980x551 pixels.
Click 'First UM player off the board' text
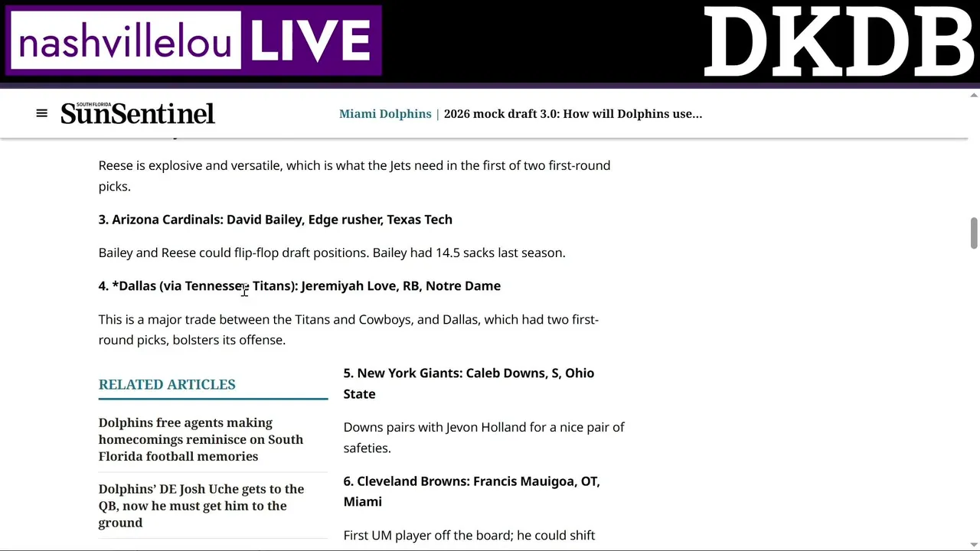pyautogui.click(x=469, y=535)
